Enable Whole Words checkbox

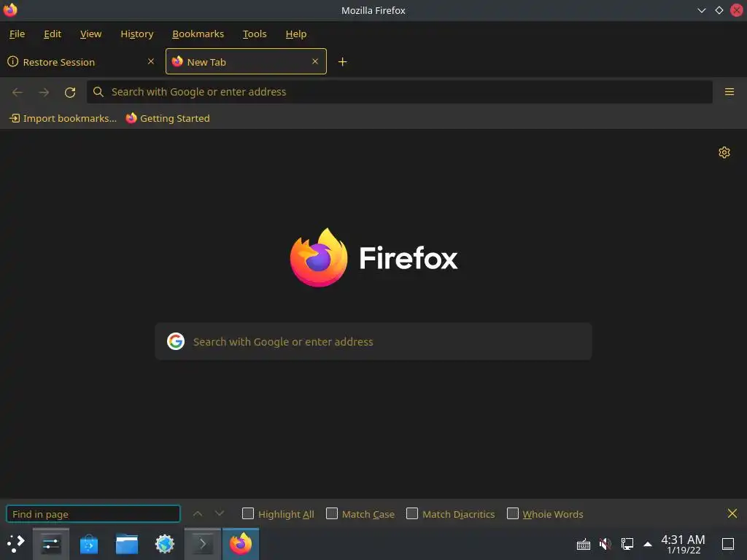[x=513, y=513]
